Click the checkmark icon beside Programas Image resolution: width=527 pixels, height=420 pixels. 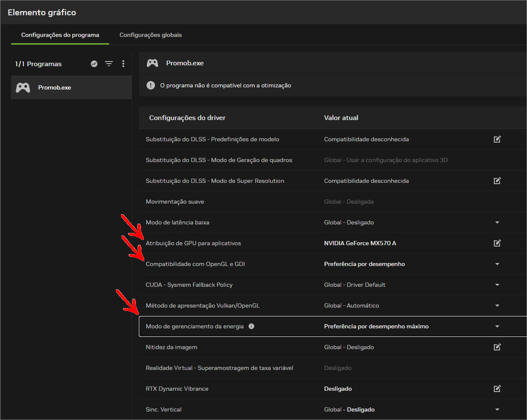[94, 64]
